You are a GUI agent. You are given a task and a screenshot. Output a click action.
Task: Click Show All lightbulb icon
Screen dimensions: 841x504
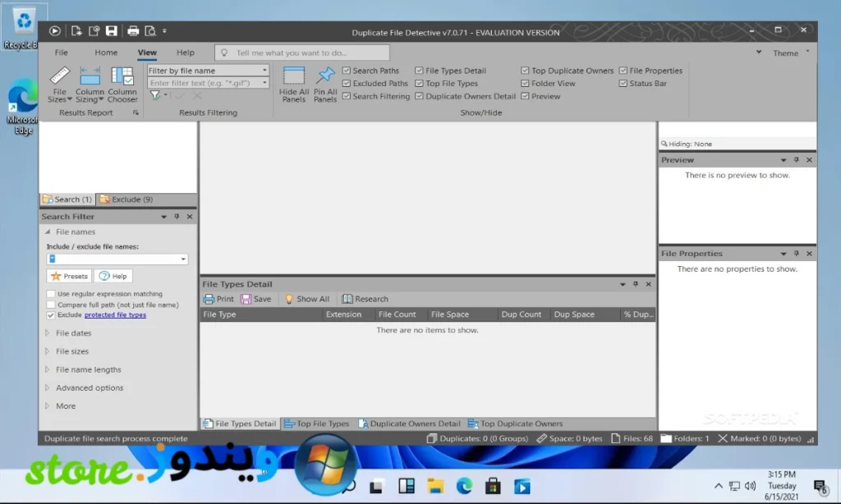point(289,300)
